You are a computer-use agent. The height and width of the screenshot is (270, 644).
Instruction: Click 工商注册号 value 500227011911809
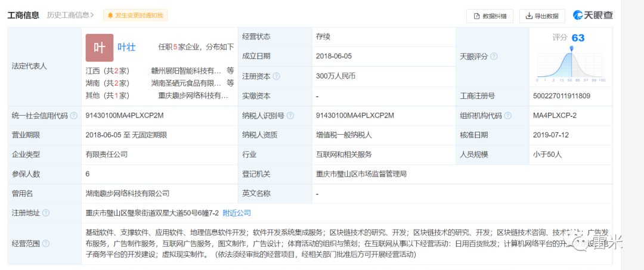[x=562, y=96]
